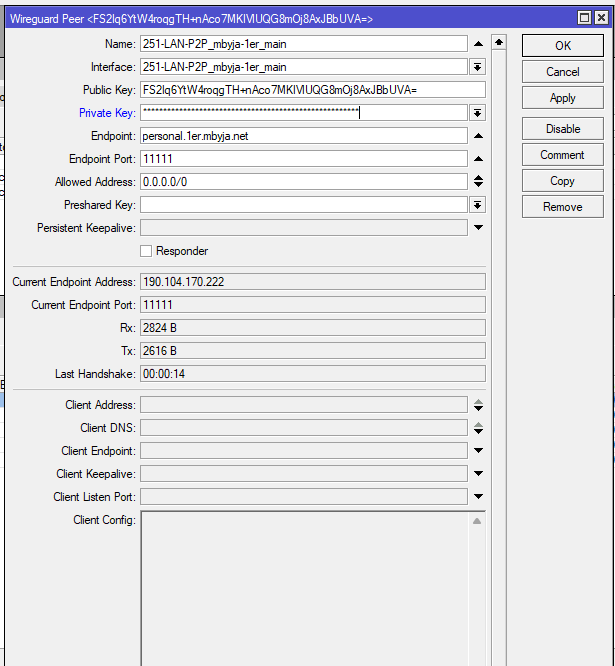615x666 pixels.
Task: Open the Interface dropdown list
Action: click(478, 67)
